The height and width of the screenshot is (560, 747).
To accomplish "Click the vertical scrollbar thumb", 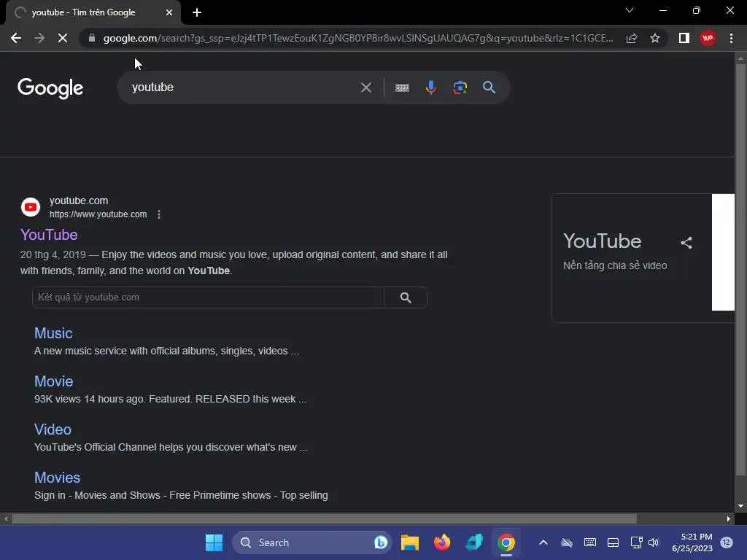I will (740, 269).
